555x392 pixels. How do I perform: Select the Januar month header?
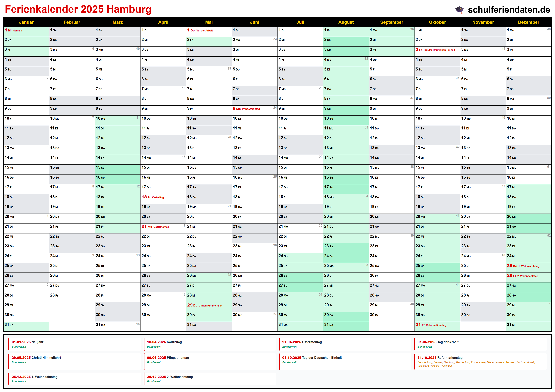pyautogui.click(x=26, y=22)
